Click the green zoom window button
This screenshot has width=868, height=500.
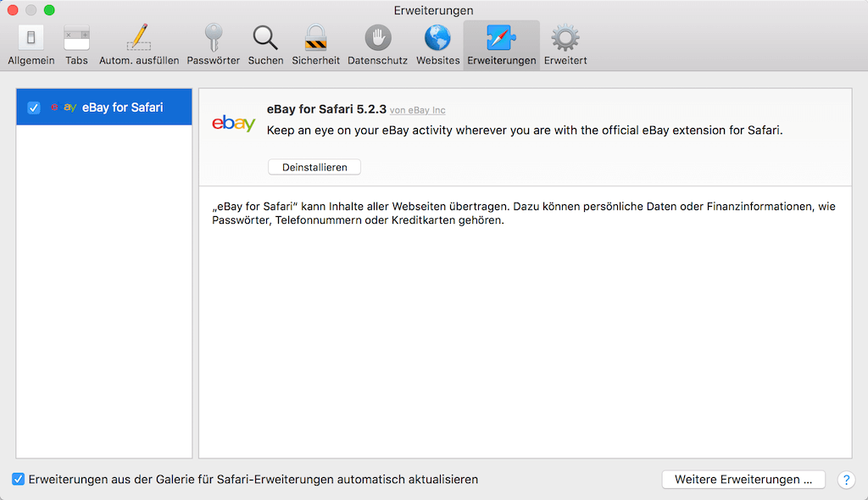tap(49, 10)
